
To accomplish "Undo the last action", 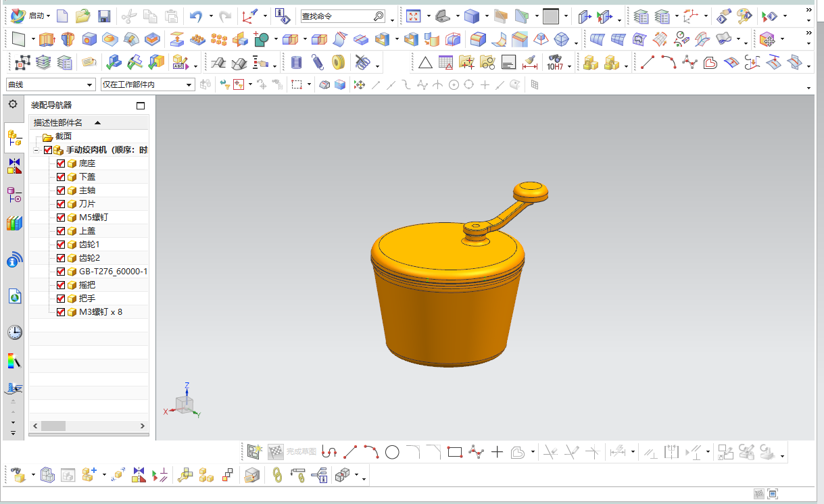I will point(195,16).
